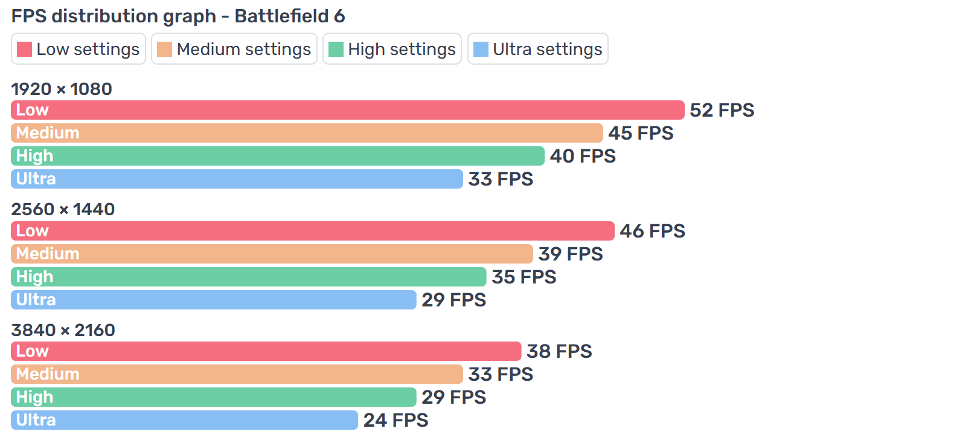Select the Ultra bar under 2560 × 1440

pyautogui.click(x=213, y=300)
